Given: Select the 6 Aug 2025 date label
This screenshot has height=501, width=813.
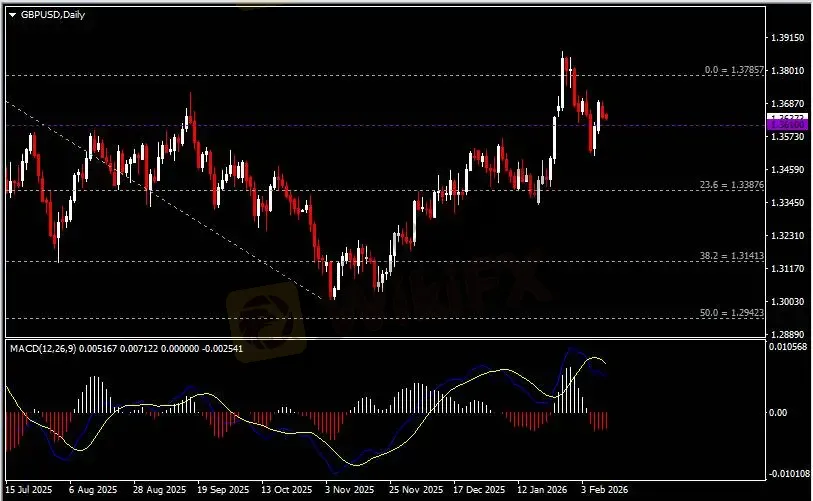Looking at the screenshot, I should (x=93, y=490).
